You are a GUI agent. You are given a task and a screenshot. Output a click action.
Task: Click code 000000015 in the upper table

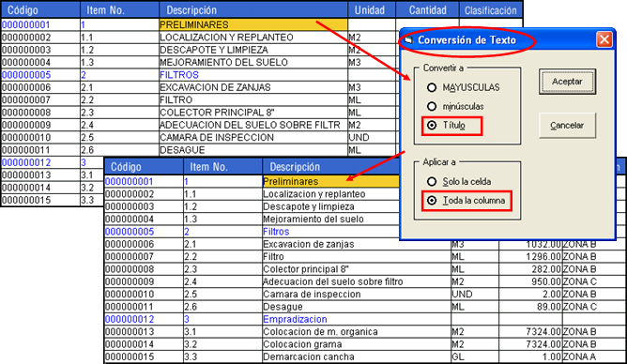[40, 200]
